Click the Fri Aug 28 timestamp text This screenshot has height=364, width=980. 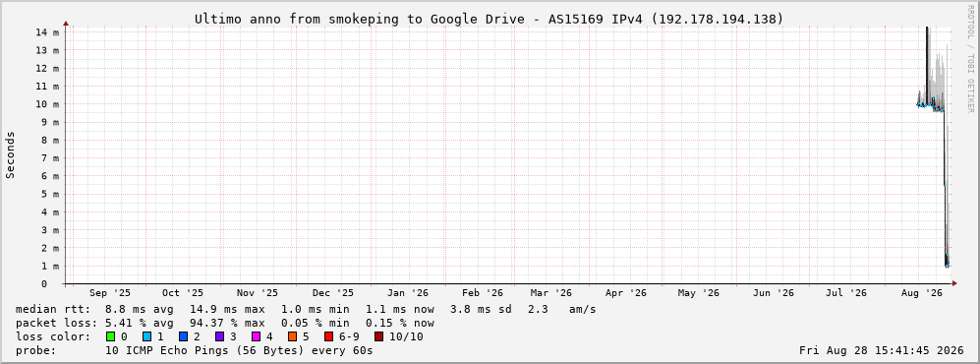tap(882, 351)
